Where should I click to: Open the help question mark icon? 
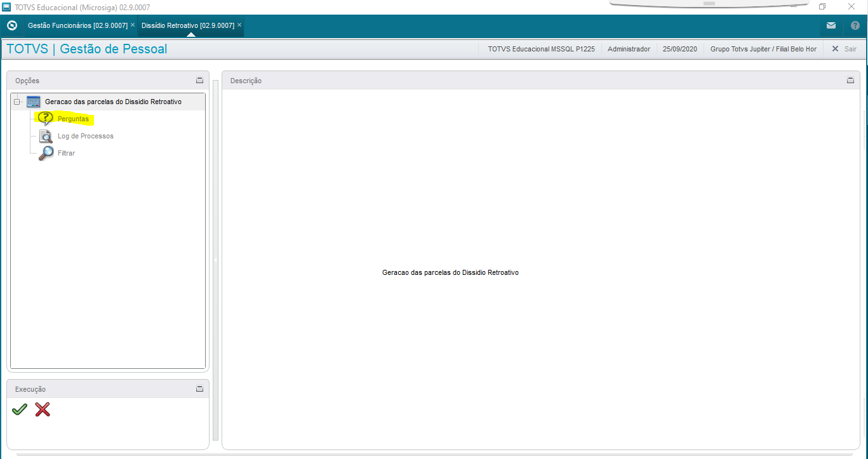855,26
